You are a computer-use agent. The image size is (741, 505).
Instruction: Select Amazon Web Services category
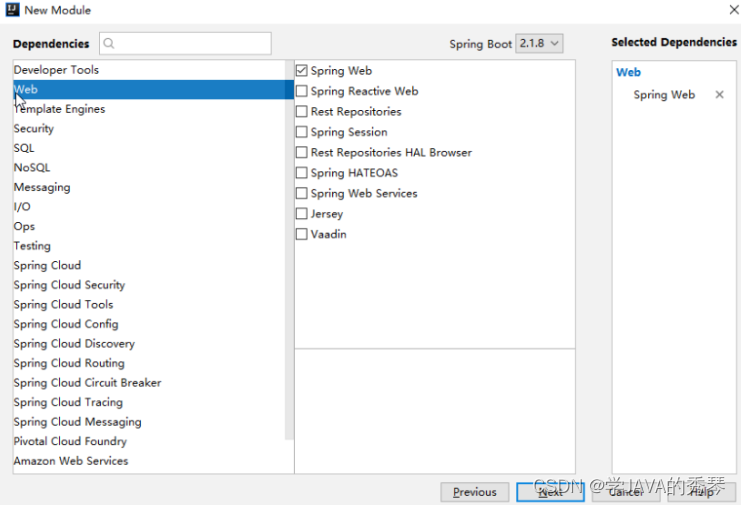149,461
